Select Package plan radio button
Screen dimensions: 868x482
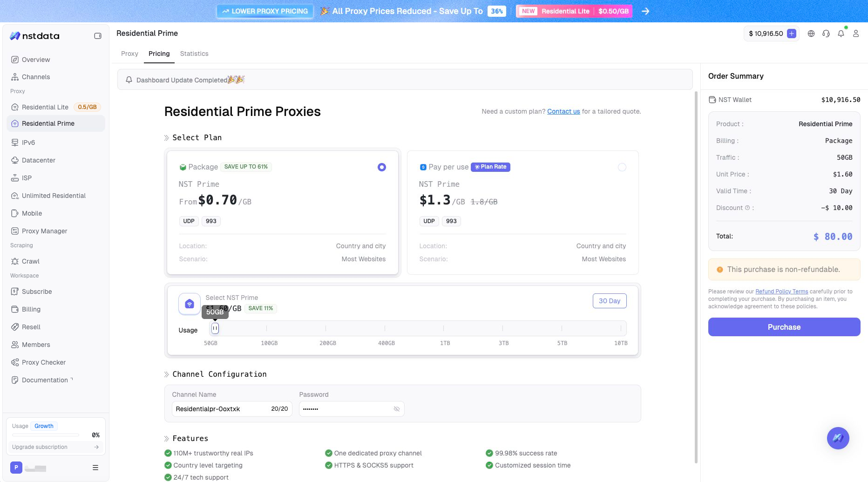(x=382, y=167)
